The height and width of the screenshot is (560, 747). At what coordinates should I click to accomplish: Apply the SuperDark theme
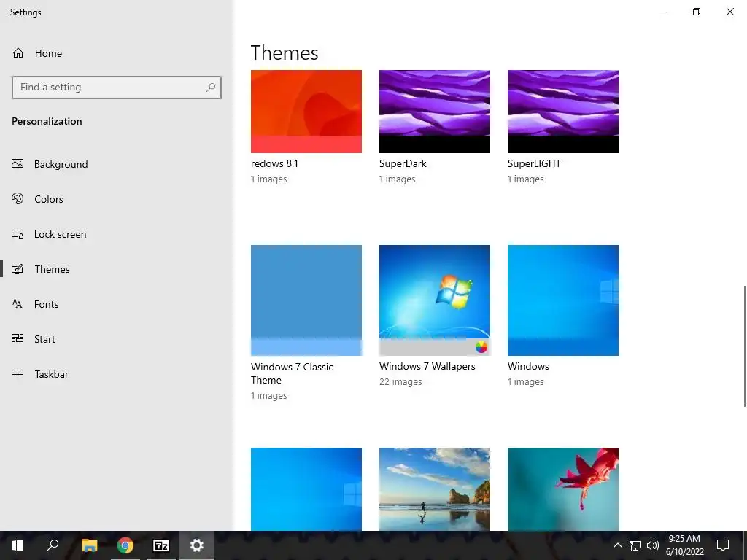point(435,112)
